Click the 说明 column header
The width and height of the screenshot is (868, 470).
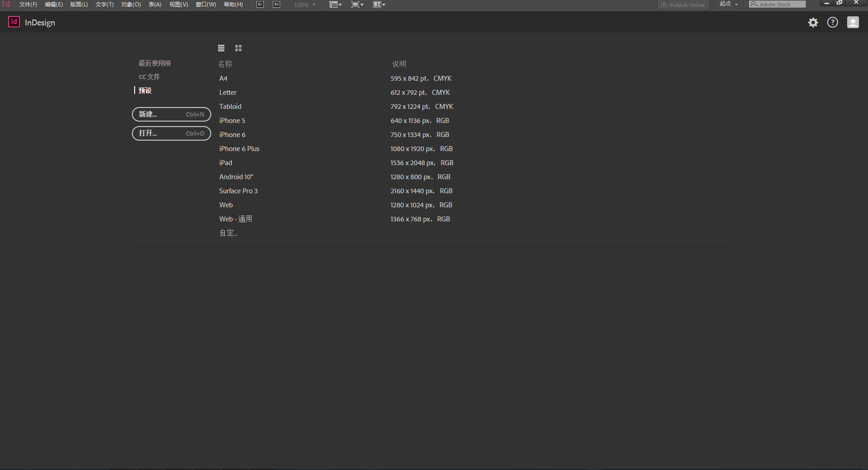pyautogui.click(x=399, y=64)
